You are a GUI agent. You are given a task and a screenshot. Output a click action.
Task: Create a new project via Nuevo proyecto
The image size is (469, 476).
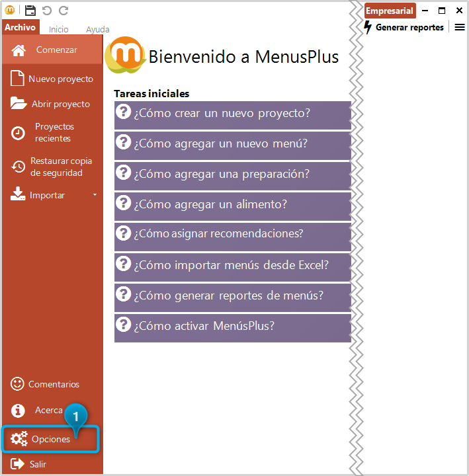[x=52, y=79]
